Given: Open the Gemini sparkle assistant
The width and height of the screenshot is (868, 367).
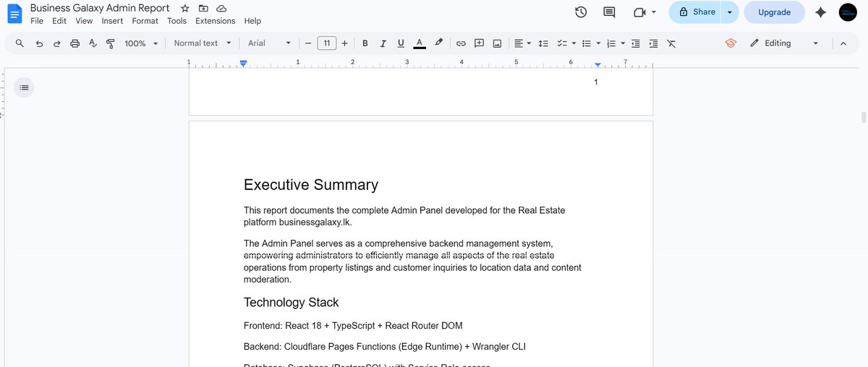Looking at the screenshot, I should [820, 12].
